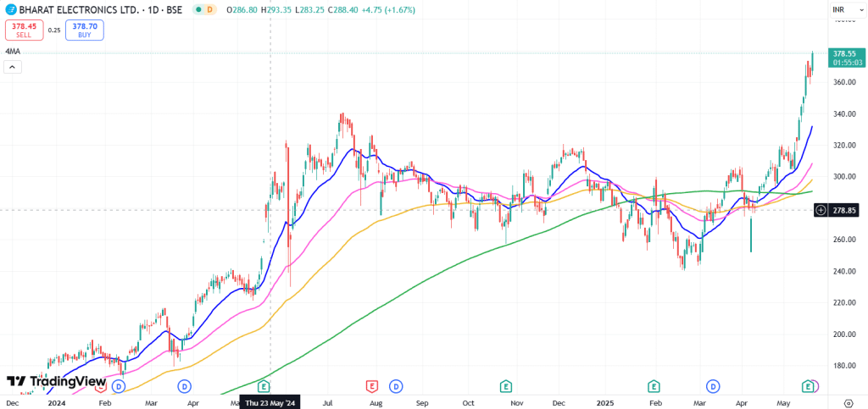Open chart settings gear at bottom right
The height and width of the screenshot is (409, 868).
pos(848,403)
